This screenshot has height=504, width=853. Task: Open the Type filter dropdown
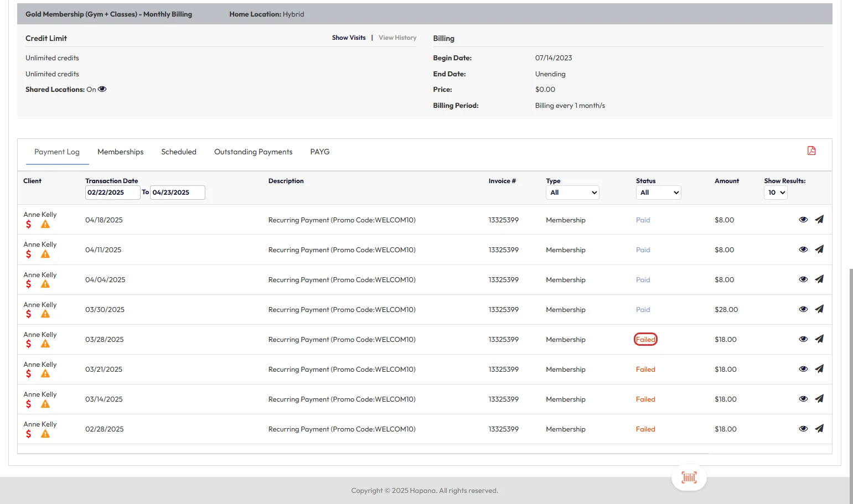tap(572, 193)
